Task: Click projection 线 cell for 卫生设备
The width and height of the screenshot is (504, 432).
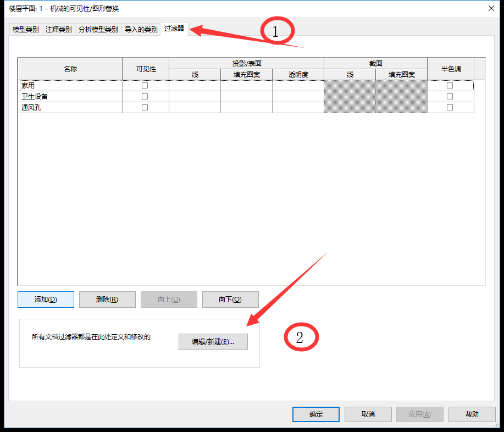Action: point(195,96)
